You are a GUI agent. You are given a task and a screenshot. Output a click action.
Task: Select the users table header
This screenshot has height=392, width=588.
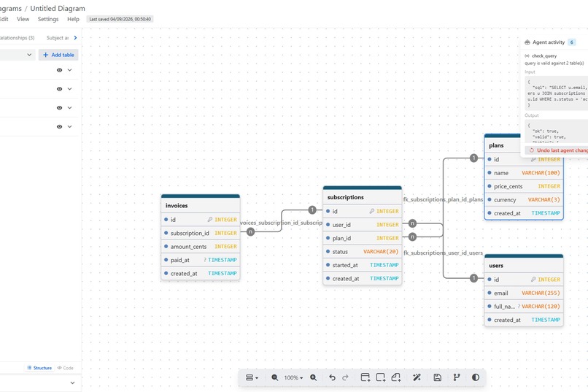point(524,266)
